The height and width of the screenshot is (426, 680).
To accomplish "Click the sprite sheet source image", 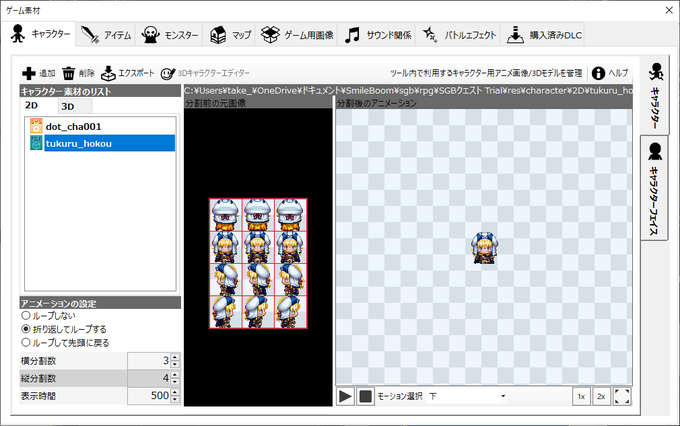I will [x=258, y=263].
